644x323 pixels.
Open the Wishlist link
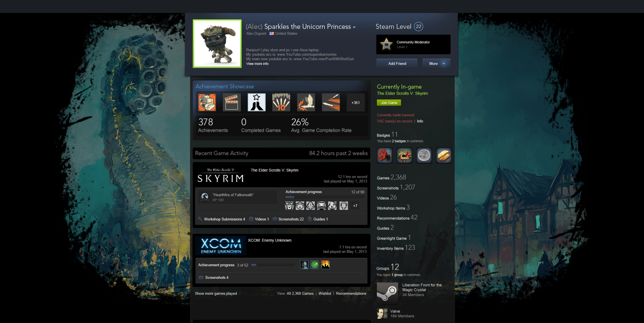point(325,293)
